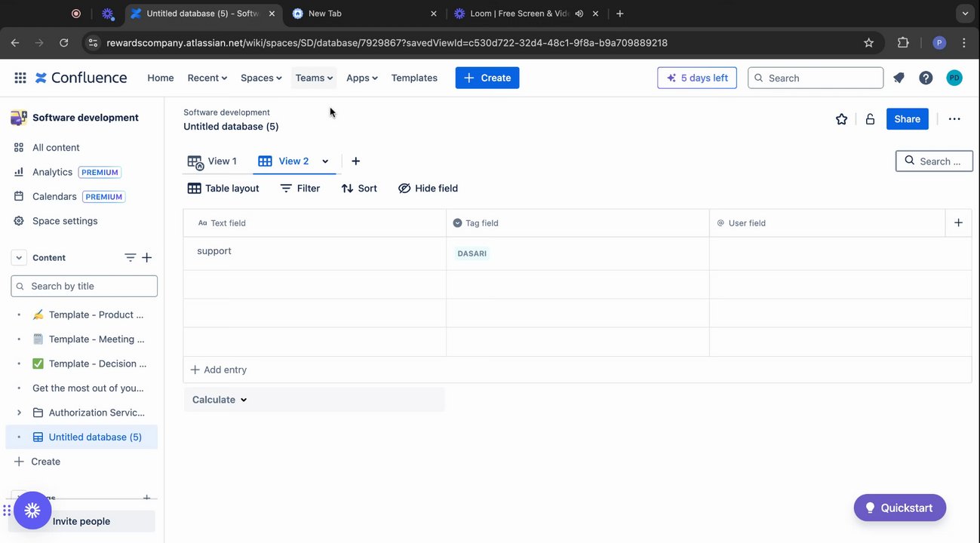Click the browser forward arrow
This screenshot has width=980, height=543.
pyautogui.click(x=39, y=43)
